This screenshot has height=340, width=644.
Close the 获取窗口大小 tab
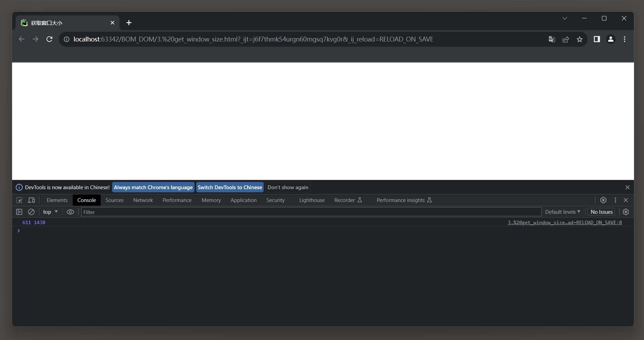(112, 23)
